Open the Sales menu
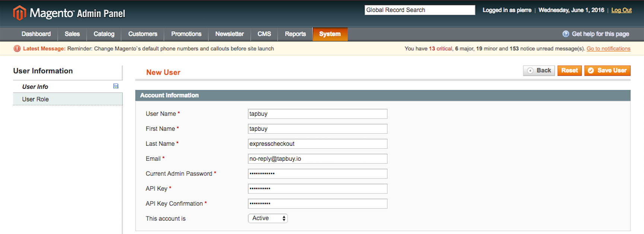 click(72, 34)
